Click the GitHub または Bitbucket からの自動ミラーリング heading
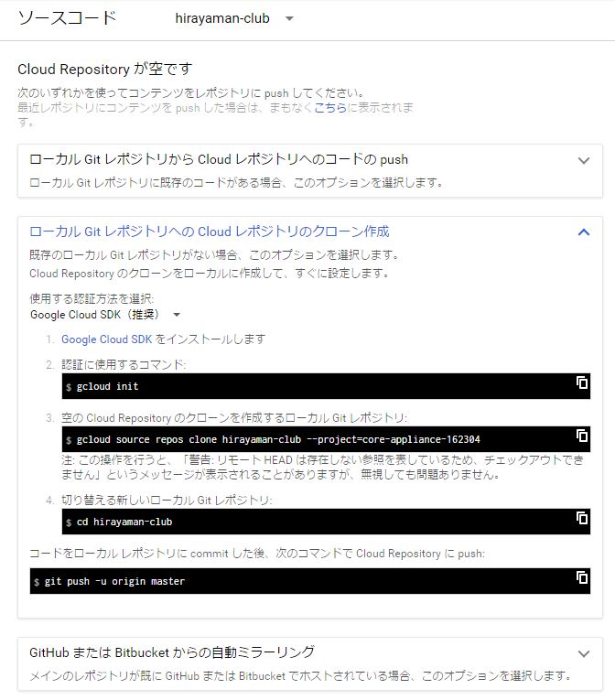 [x=172, y=652]
